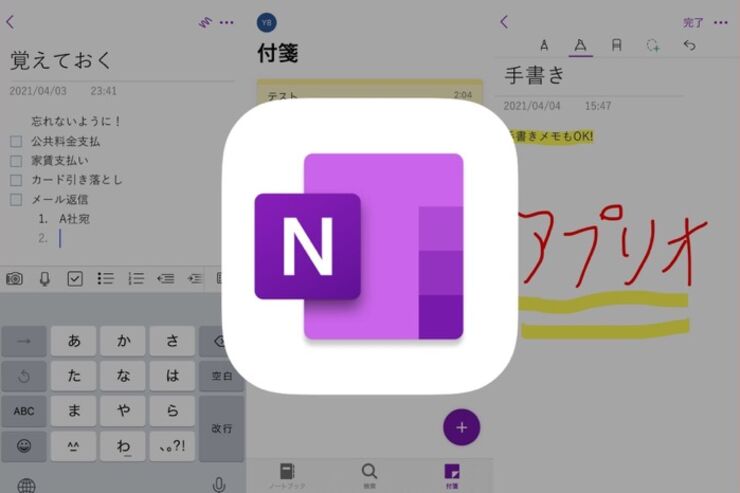Switch to the 検索 tab
Screen dimensions: 740x493
(369, 476)
